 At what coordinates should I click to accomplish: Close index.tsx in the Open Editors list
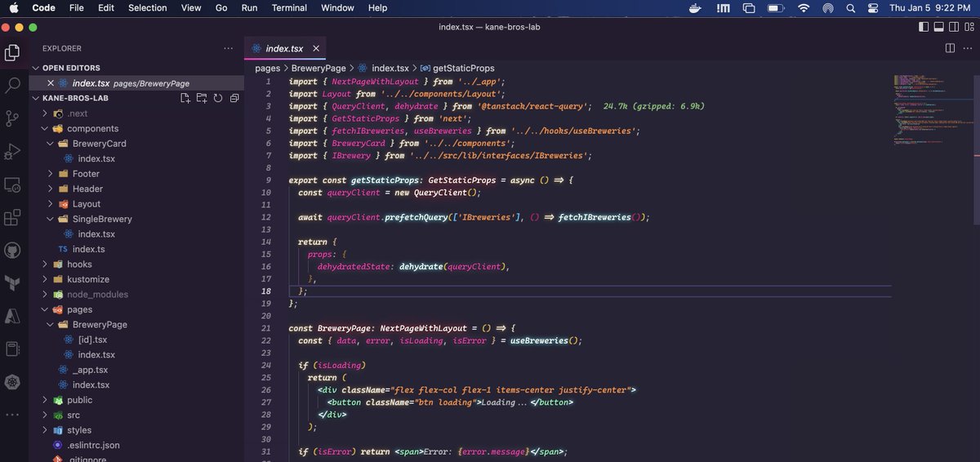[x=51, y=83]
